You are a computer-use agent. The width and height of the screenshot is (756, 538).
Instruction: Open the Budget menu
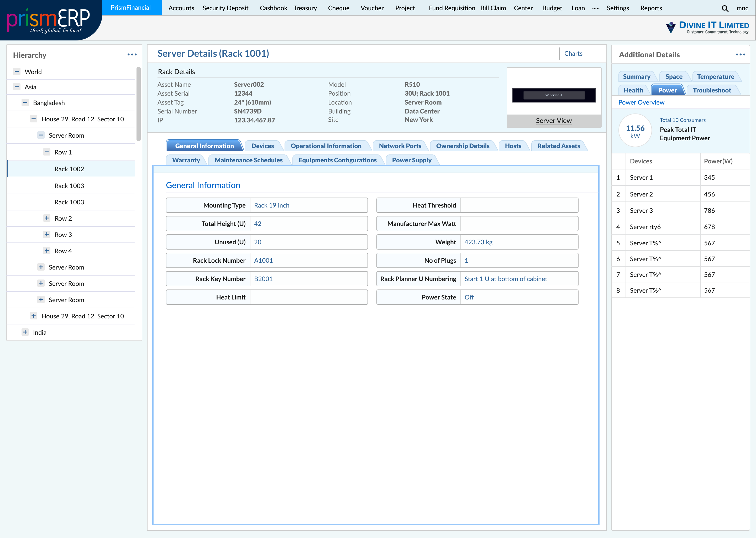pyautogui.click(x=552, y=8)
